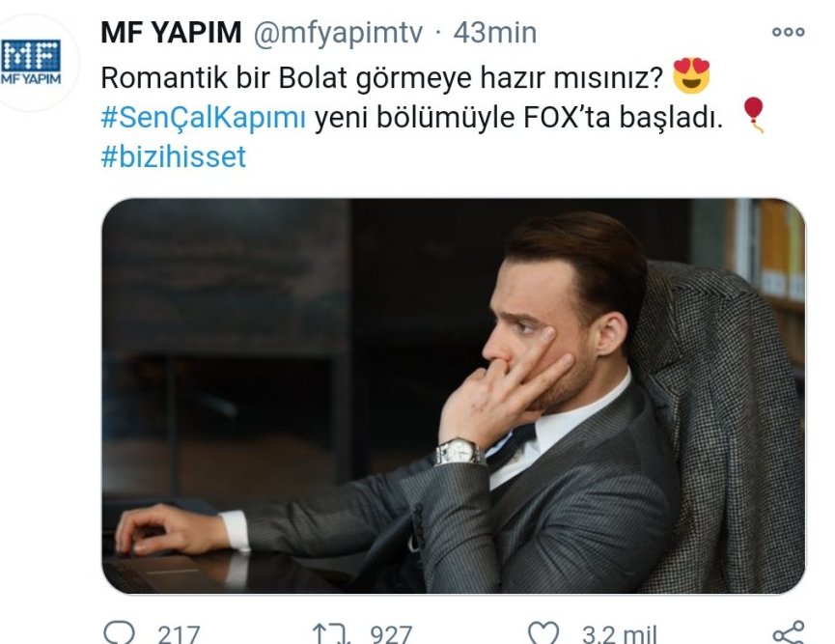Click the retweet count 927
The height and width of the screenshot is (644, 835).
coord(390,634)
